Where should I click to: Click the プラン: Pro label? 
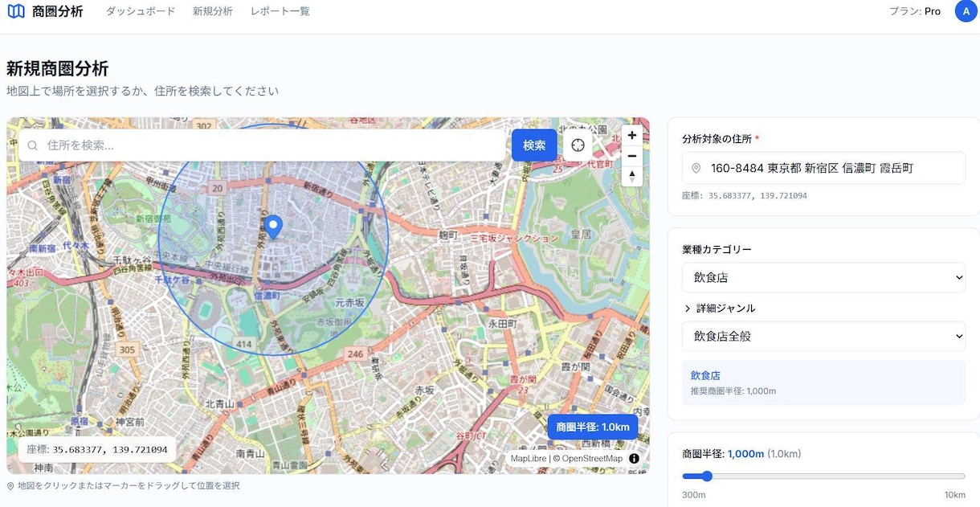[915, 11]
